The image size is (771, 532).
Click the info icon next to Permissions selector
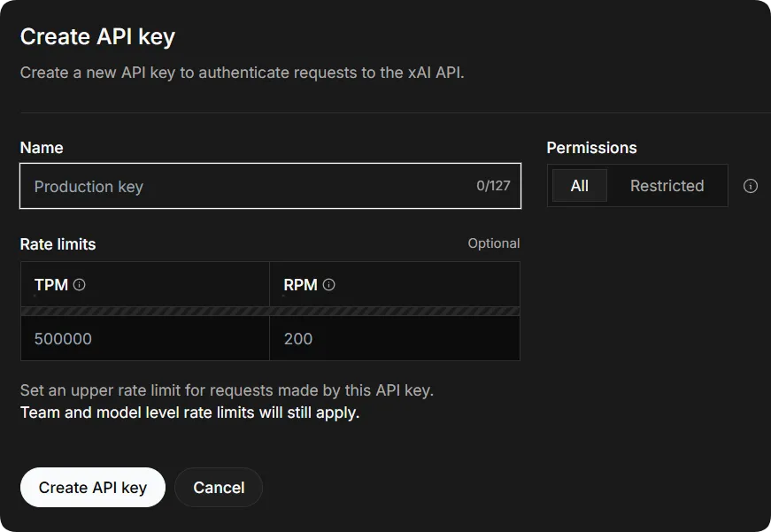(x=751, y=186)
